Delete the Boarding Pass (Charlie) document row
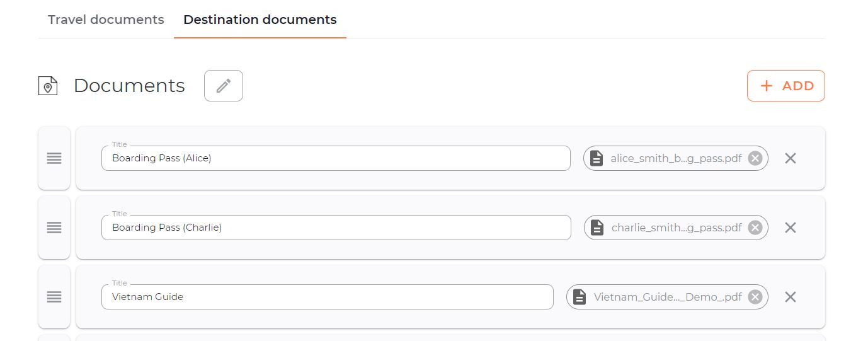The height and width of the screenshot is (341, 868). pos(791,228)
